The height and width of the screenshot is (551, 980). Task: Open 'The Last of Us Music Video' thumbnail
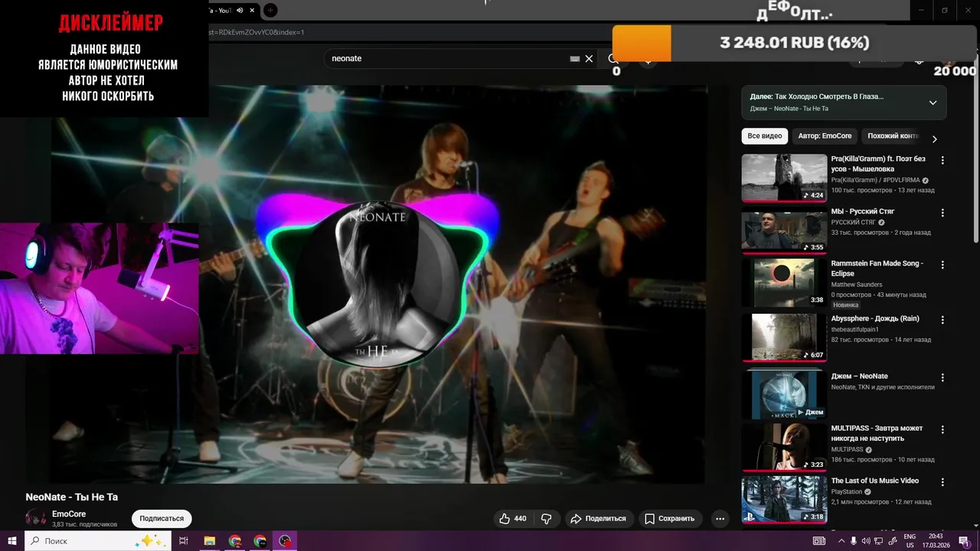[x=784, y=500]
